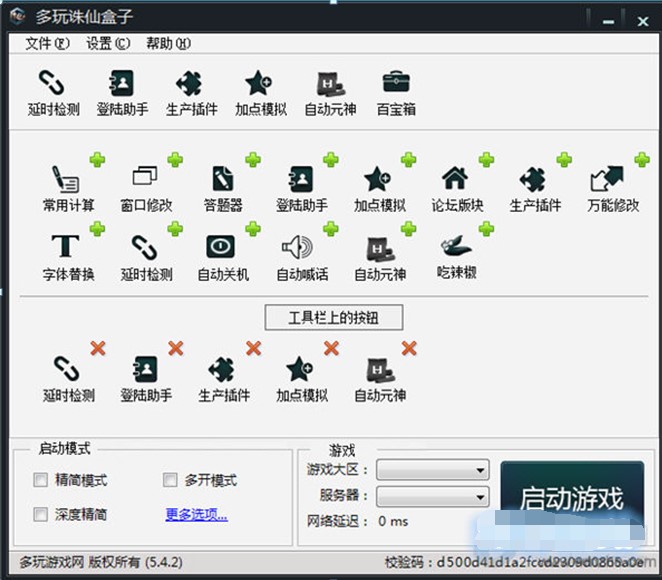Click 生产插件 icon in toolbar buttons list
662x580 pixels.
222,370
